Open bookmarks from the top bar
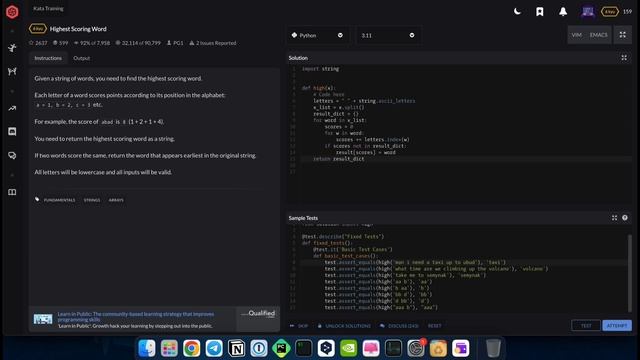The width and height of the screenshot is (640, 360). (540, 12)
